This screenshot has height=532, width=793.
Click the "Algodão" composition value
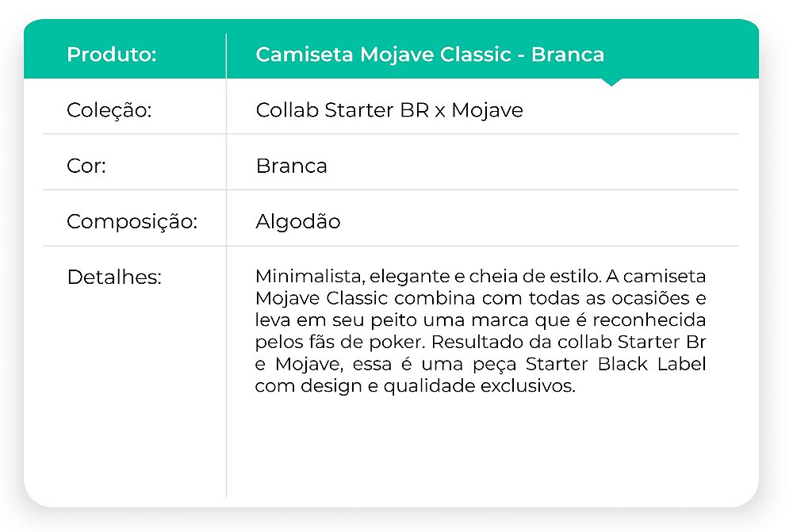point(297,222)
